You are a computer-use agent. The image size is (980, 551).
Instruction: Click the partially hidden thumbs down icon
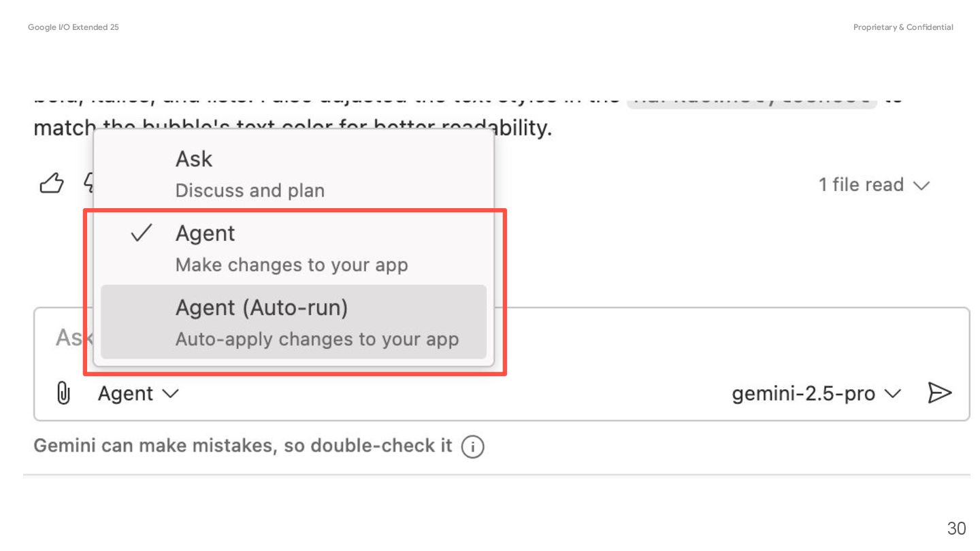[88, 183]
